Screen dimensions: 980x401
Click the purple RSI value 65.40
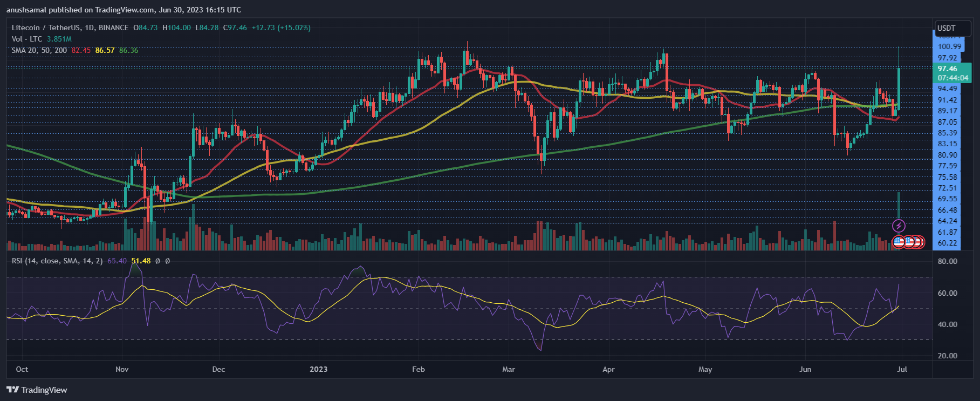pos(117,261)
